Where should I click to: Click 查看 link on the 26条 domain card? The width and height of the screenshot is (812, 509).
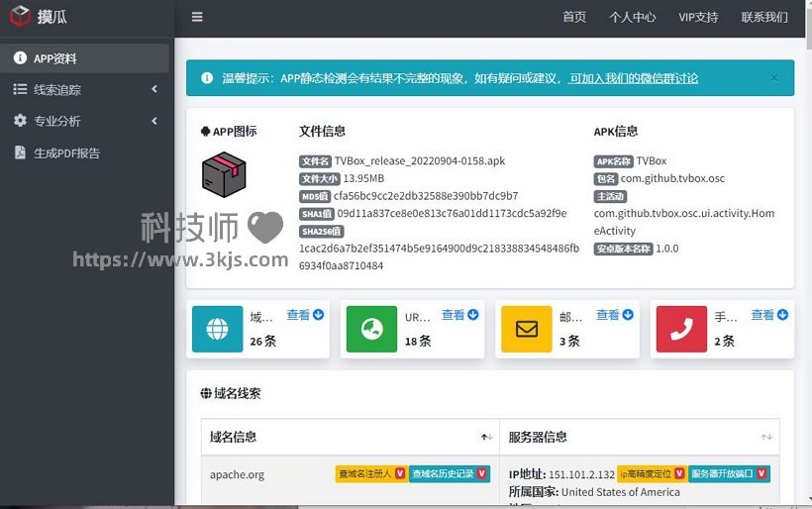298,315
